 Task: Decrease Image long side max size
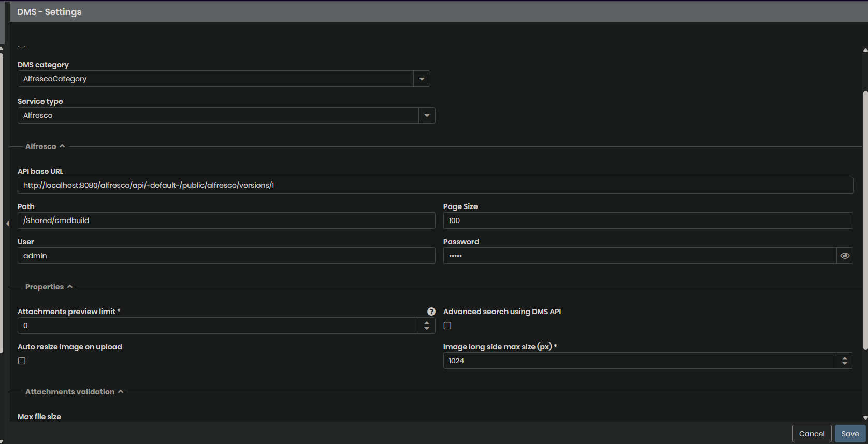point(845,364)
